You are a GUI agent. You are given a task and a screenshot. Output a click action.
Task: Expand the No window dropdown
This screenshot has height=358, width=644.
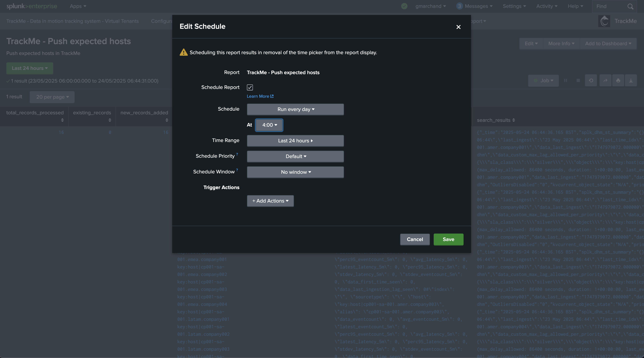click(295, 172)
